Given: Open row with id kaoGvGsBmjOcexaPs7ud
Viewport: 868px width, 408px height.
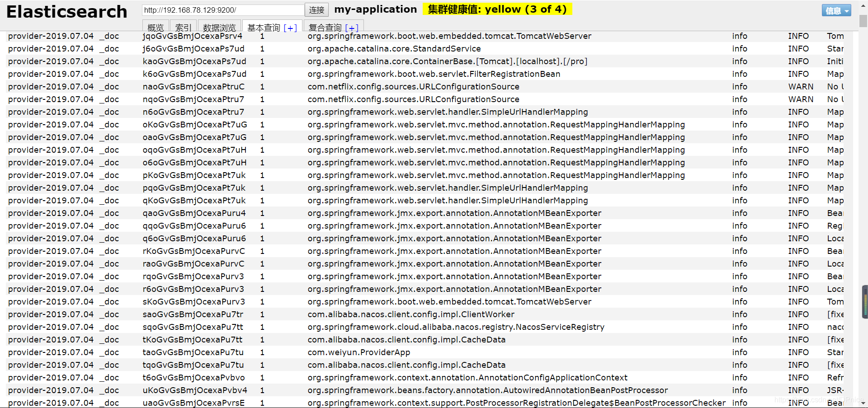Looking at the screenshot, I should click(x=194, y=61).
